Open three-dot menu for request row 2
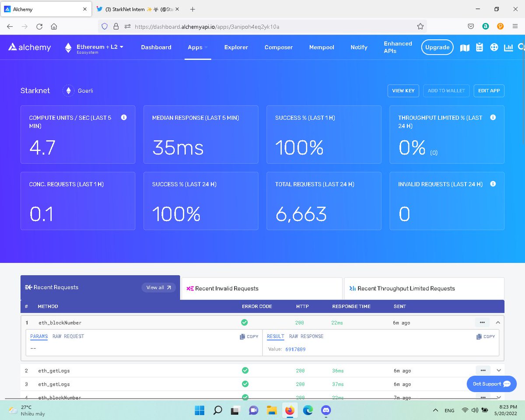This screenshot has width=525, height=420. pyautogui.click(x=482, y=370)
